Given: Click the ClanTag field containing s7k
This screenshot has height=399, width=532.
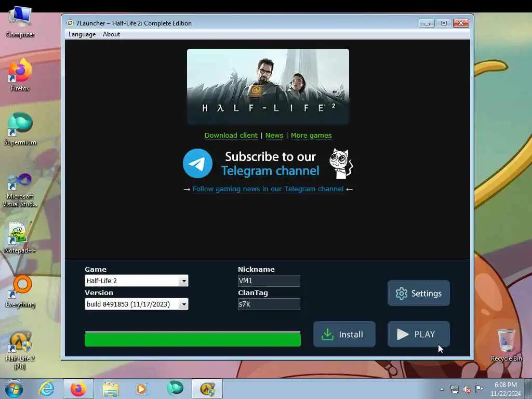Looking at the screenshot, I should pos(269,304).
